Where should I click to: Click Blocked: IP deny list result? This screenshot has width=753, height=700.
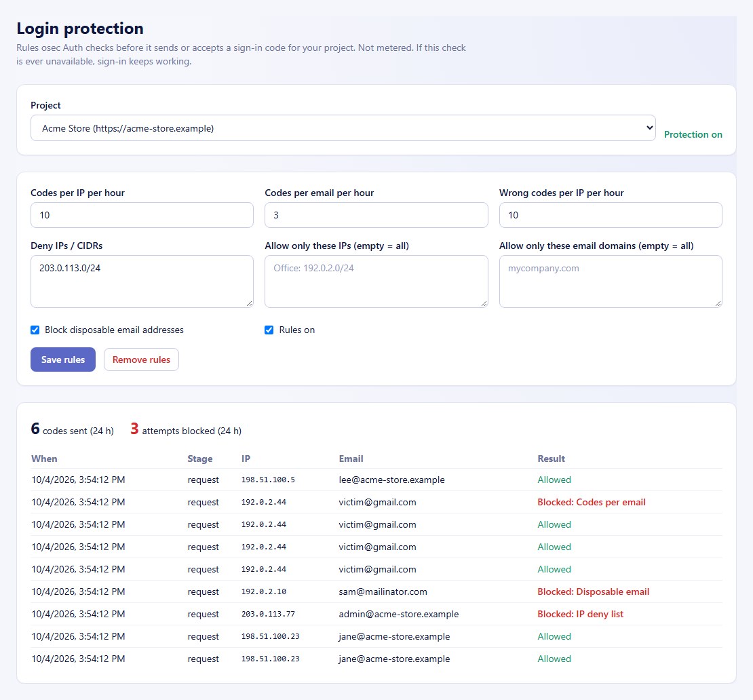tap(580, 614)
